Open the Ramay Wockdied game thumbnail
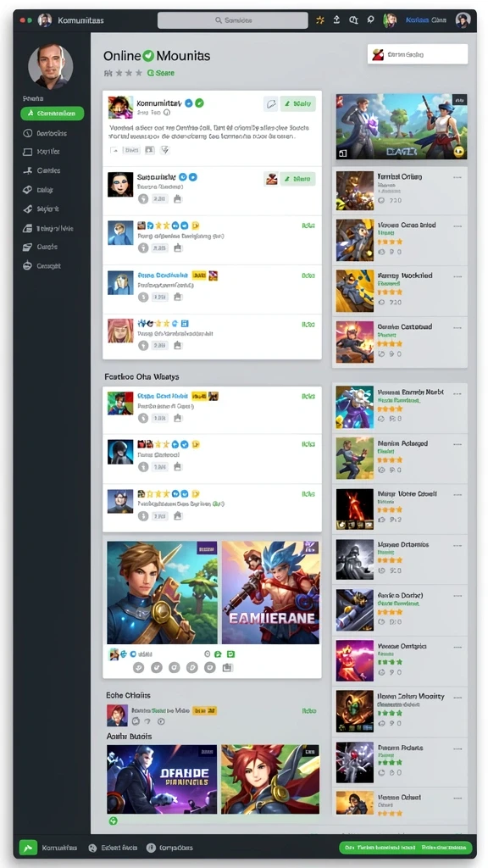The width and height of the screenshot is (488, 868). (x=355, y=291)
